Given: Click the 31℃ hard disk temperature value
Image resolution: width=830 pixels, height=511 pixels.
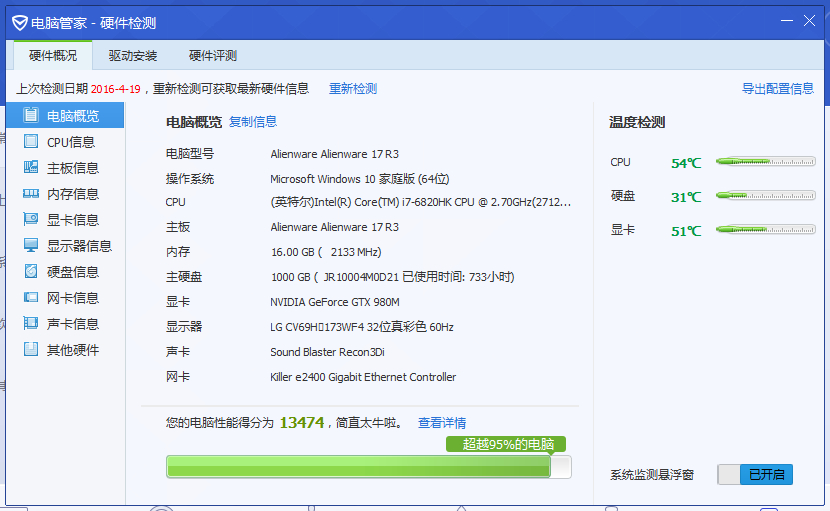Looking at the screenshot, I should (686, 197).
